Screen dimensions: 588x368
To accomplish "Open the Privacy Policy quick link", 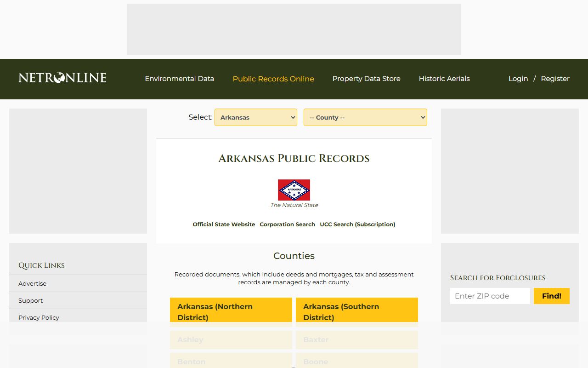I will [x=39, y=317].
